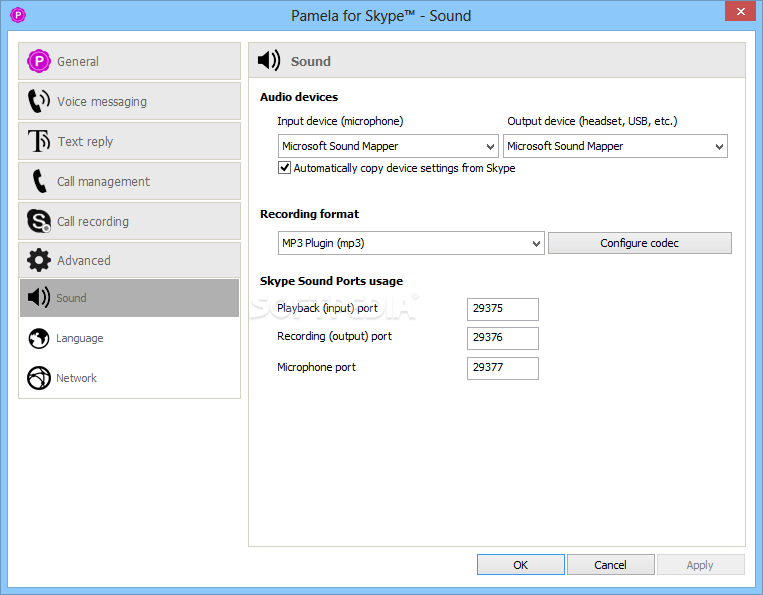Click the Output device (headset, USB, etc.) label
The image size is (763, 595).
(x=592, y=121)
